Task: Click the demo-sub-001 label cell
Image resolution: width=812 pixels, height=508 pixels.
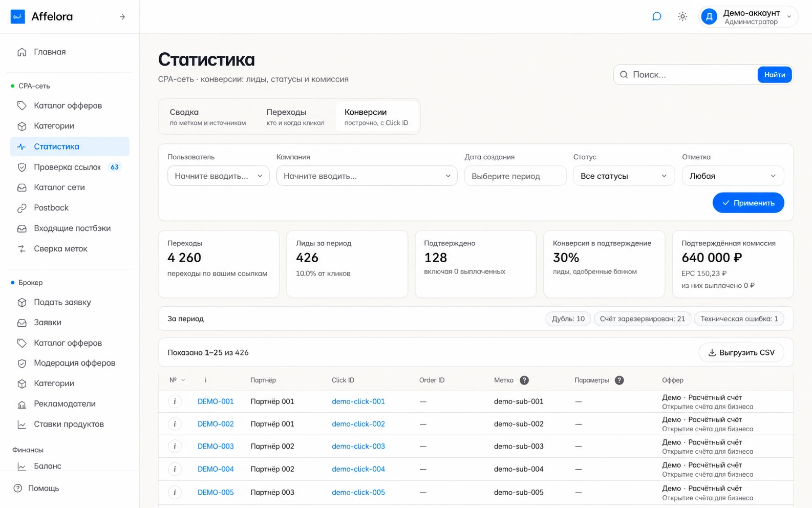Action: tap(519, 401)
